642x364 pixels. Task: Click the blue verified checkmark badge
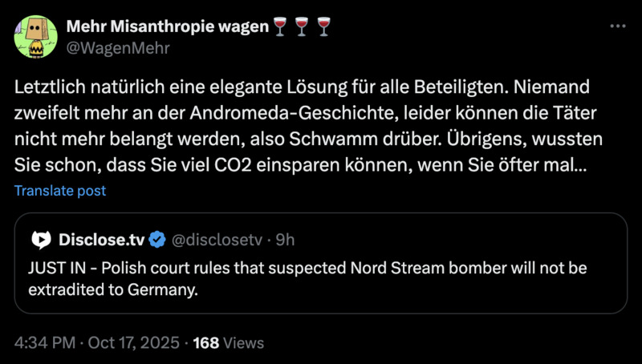tap(158, 239)
